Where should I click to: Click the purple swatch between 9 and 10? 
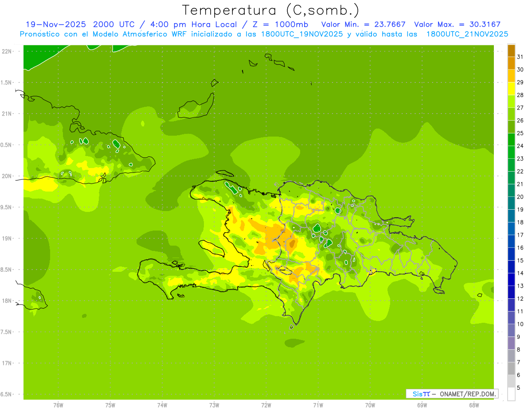511,330
